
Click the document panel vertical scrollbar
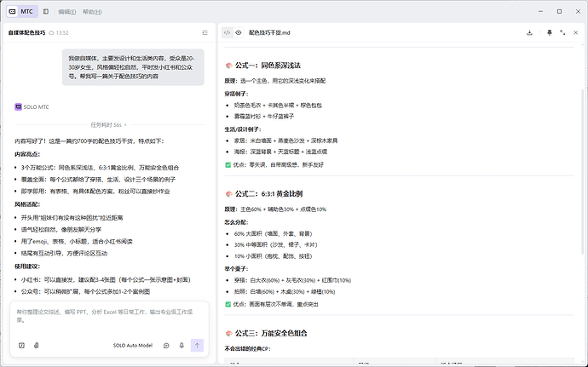click(x=582, y=173)
